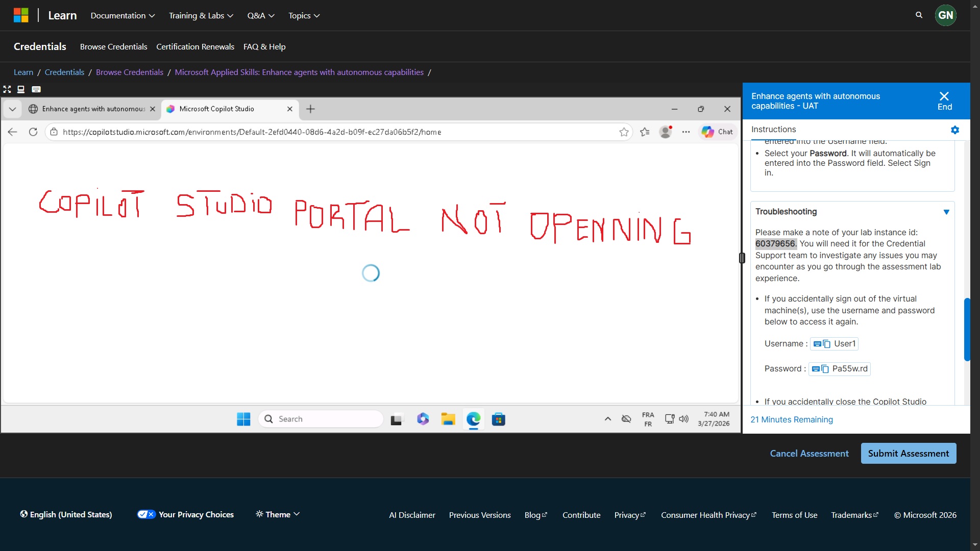Viewport: 980px width, 551px height.
Task: Open Task View on the taskbar
Action: click(397, 419)
